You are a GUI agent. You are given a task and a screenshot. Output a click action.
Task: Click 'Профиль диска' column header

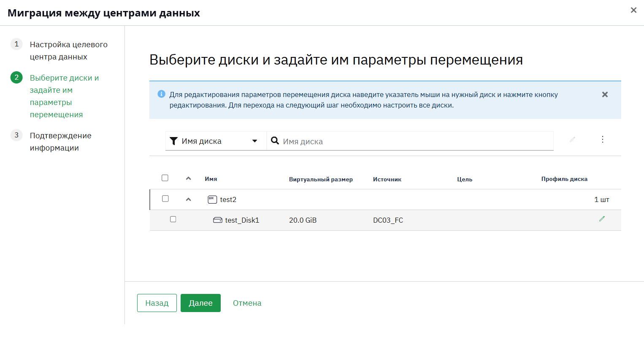coord(564,179)
